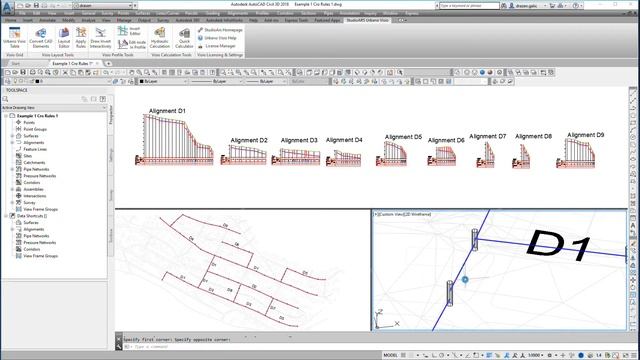Click Alignment D1 profile view label
Viewport: 640px width, 360px height.
(x=167, y=111)
